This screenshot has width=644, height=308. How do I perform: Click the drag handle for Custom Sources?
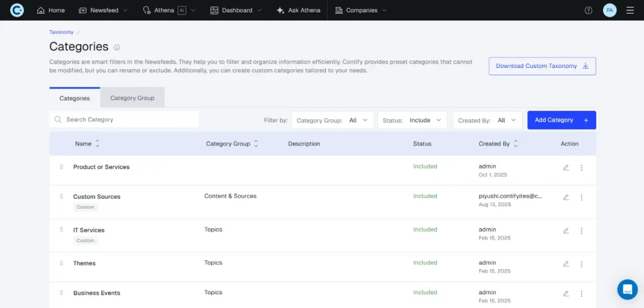pos(62,196)
